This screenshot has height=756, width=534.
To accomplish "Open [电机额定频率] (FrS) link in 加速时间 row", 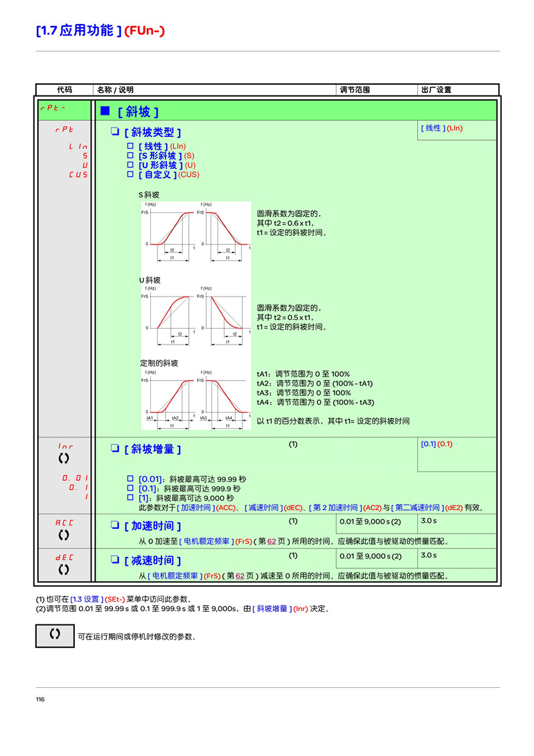I will [x=216, y=542].
